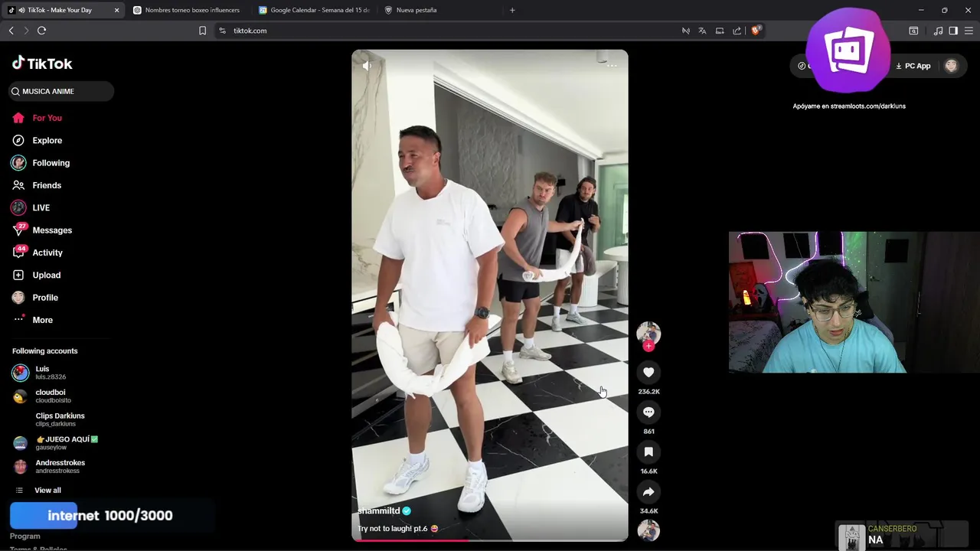The width and height of the screenshot is (980, 551).
Task: Open the sound disc thumbnail
Action: coord(648,530)
